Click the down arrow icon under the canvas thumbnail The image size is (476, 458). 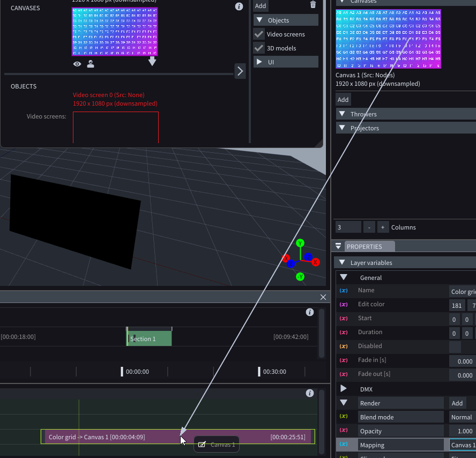point(152,62)
